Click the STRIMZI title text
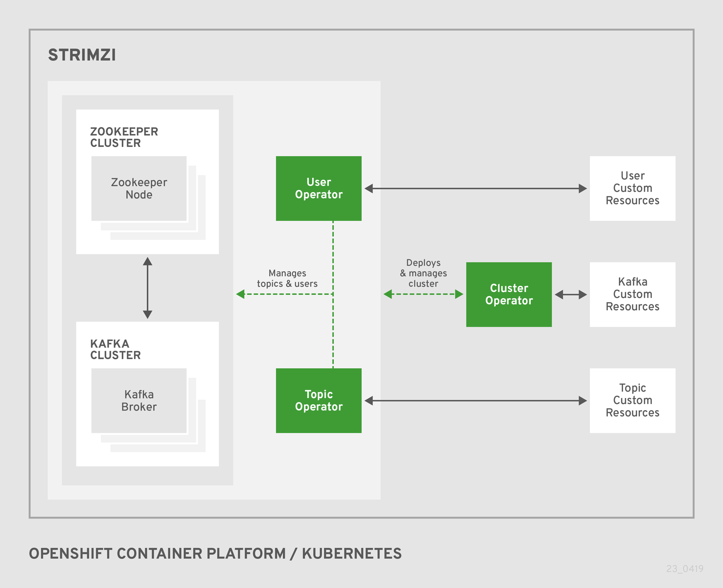Screen dimensions: 723x588 click(82, 55)
